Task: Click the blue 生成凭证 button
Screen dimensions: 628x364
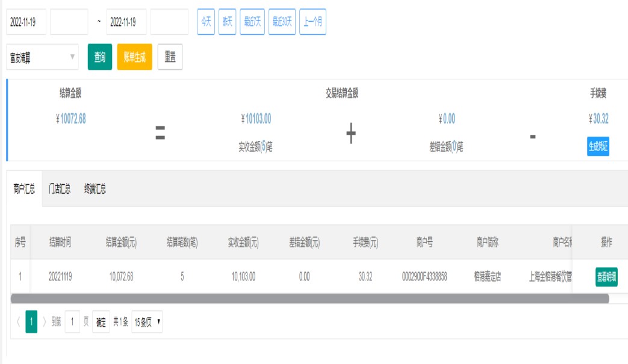Action: click(x=598, y=146)
